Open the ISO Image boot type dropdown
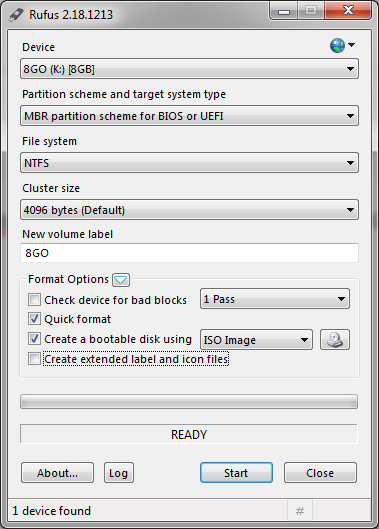The height and width of the screenshot is (529, 379). coord(256,340)
